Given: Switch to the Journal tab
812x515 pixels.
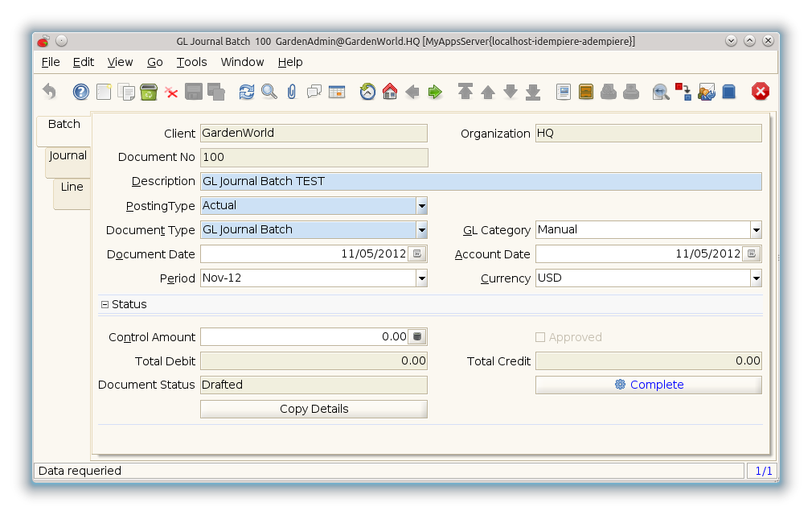Looking at the screenshot, I should pos(68,156).
